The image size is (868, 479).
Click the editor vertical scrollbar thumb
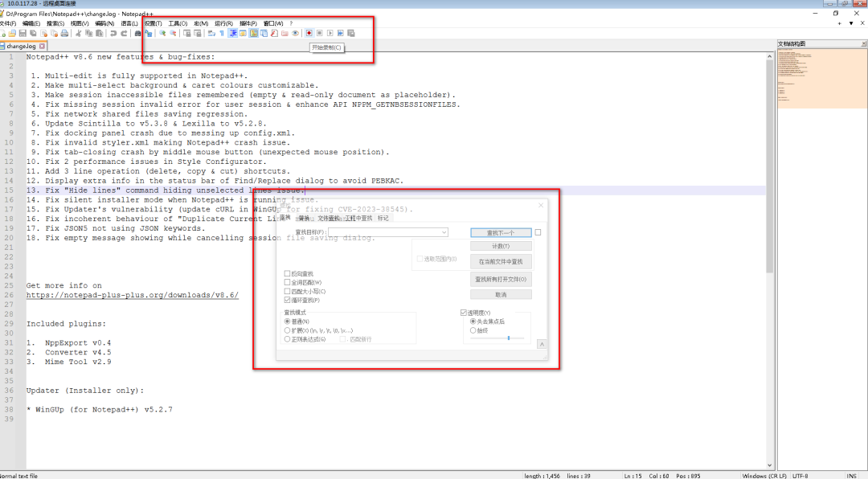(x=769, y=166)
